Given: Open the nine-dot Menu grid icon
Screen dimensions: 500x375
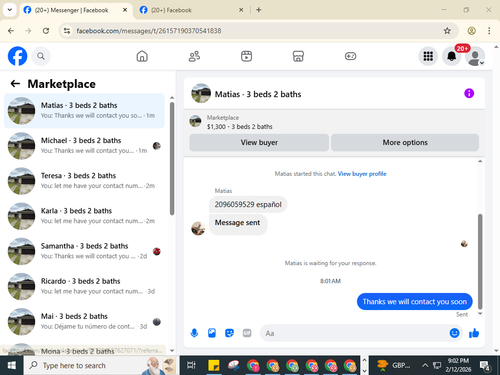Looking at the screenshot, I should point(428,56).
